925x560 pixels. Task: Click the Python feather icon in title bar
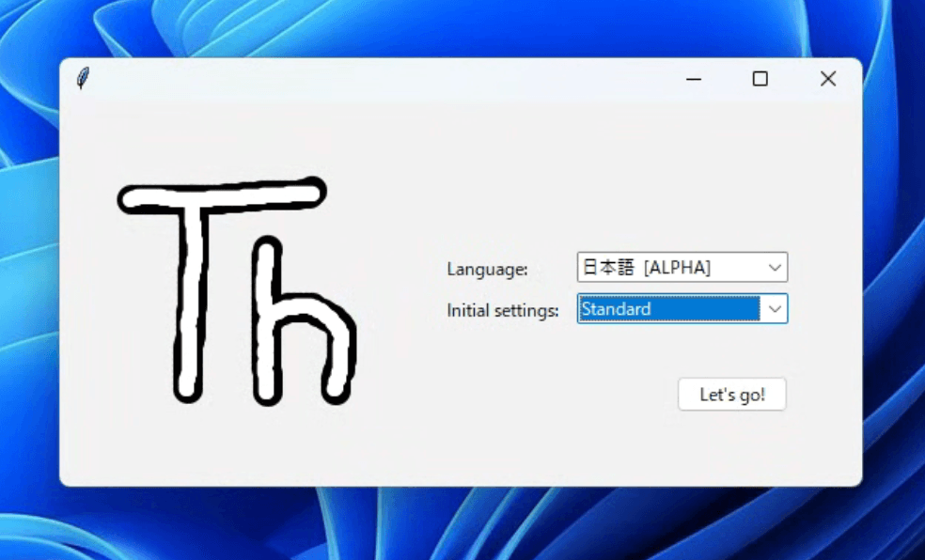[x=84, y=79]
